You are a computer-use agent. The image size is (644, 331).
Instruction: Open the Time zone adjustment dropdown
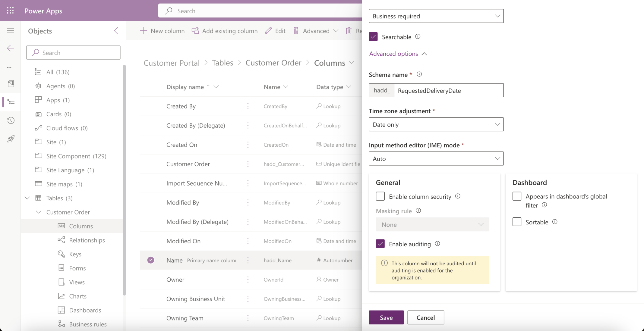coord(436,124)
